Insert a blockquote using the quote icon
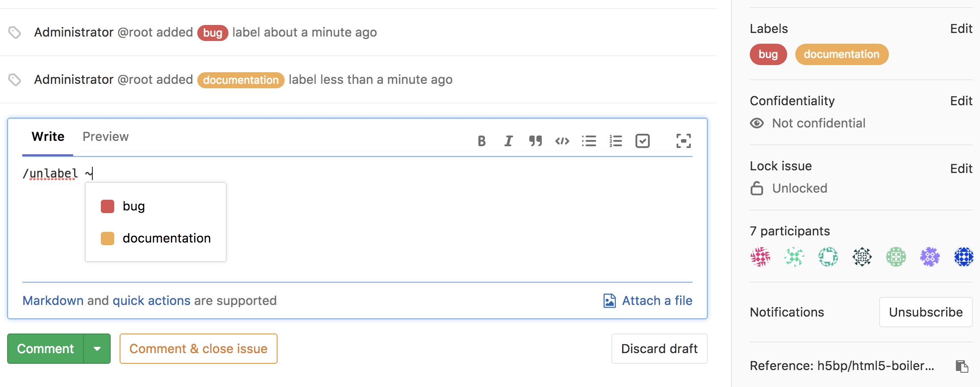Image resolution: width=980 pixels, height=387 pixels. point(535,141)
